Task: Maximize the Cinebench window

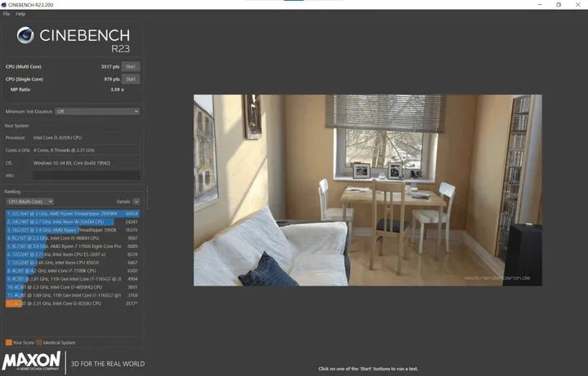Action: click(559, 5)
